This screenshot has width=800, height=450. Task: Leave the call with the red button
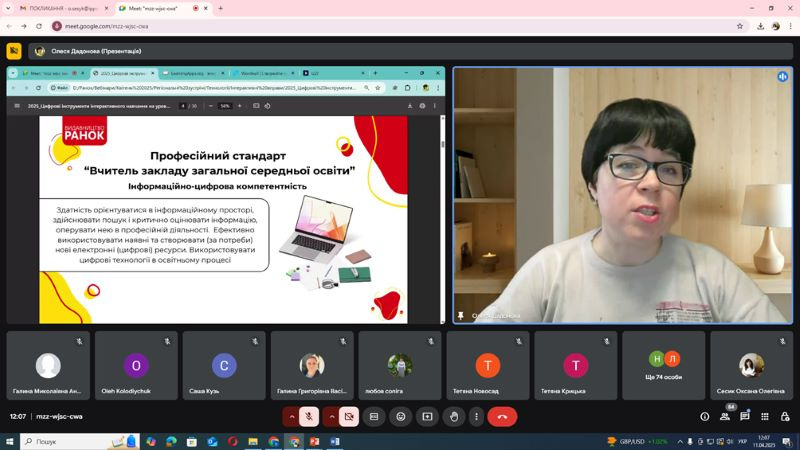(x=502, y=417)
